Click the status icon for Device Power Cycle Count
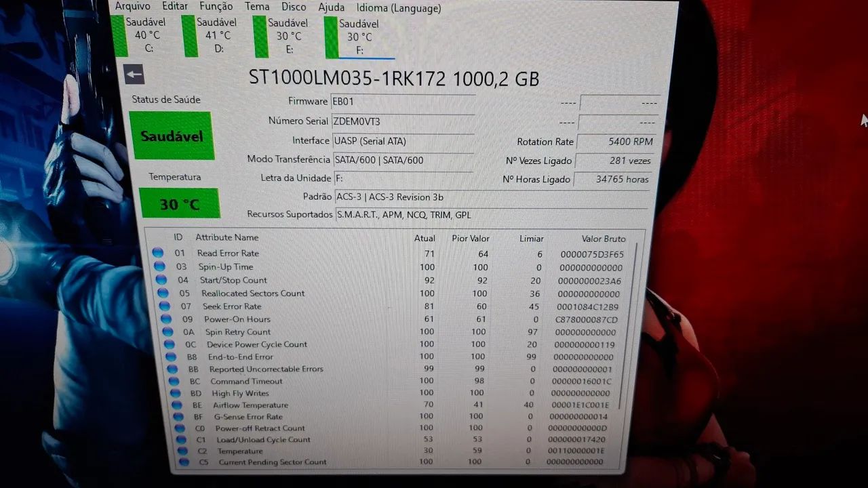 click(x=170, y=344)
